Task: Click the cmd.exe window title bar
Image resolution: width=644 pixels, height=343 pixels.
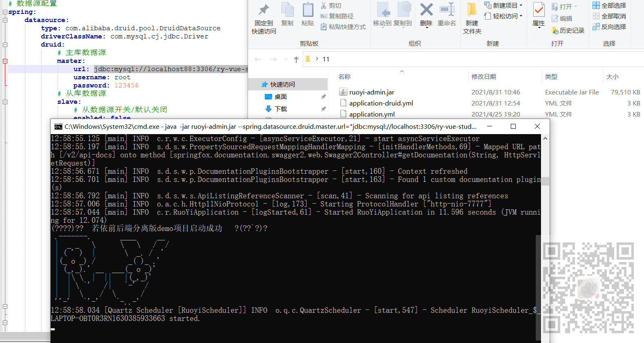Action: [271, 127]
